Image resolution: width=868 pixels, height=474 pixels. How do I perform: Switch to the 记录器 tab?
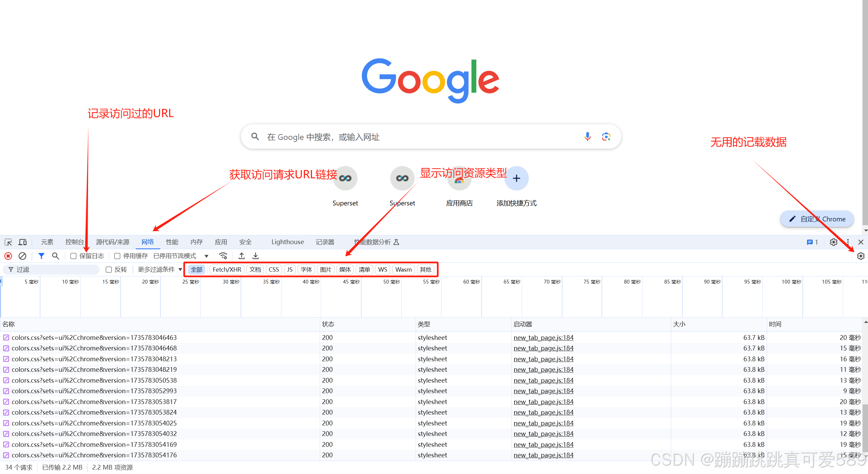325,242
